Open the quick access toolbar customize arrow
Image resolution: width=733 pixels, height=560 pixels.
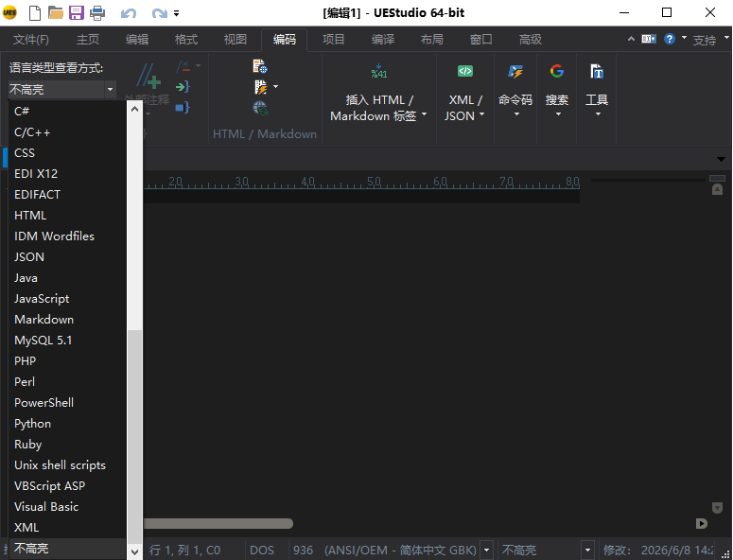pos(176,13)
